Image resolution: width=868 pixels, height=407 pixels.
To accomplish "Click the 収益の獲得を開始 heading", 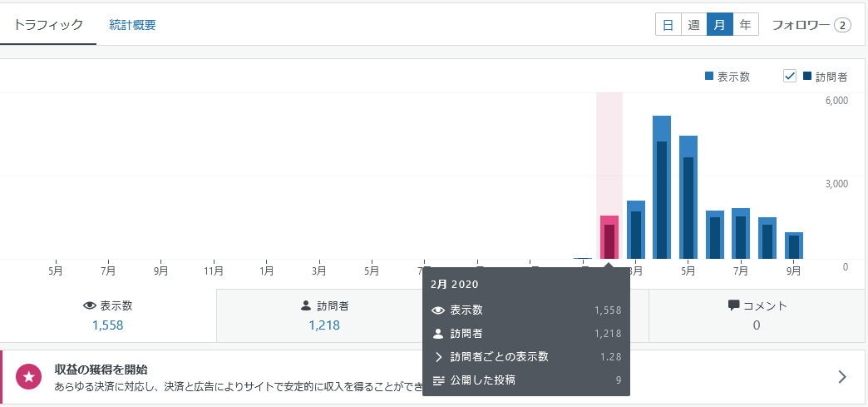I will pos(101,369).
